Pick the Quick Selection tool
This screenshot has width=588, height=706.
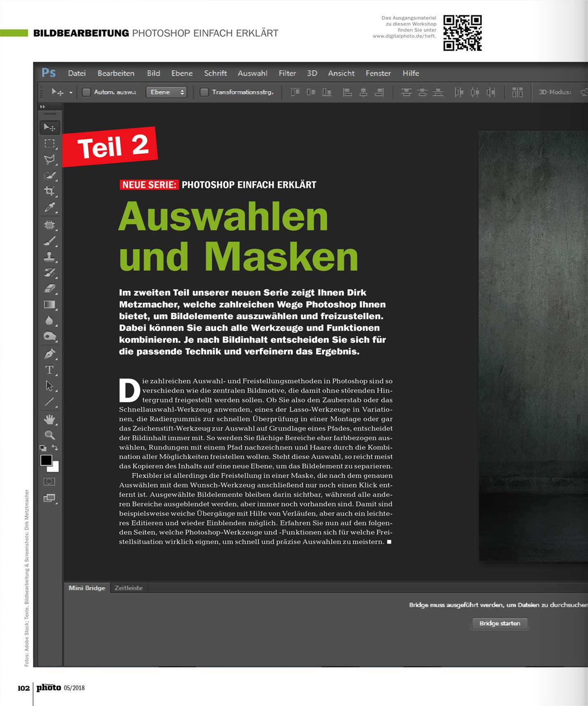point(49,176)
